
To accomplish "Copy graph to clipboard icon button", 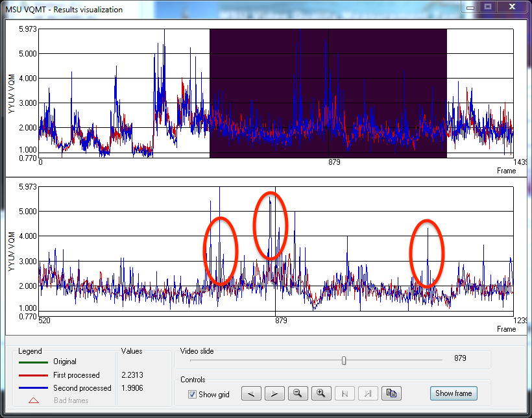I will coord(391,393).
